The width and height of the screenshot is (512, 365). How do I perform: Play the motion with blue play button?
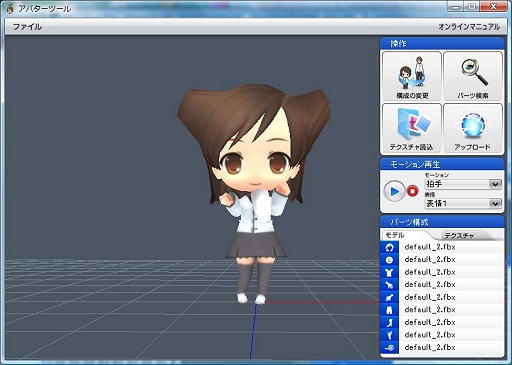click(394, 191)
